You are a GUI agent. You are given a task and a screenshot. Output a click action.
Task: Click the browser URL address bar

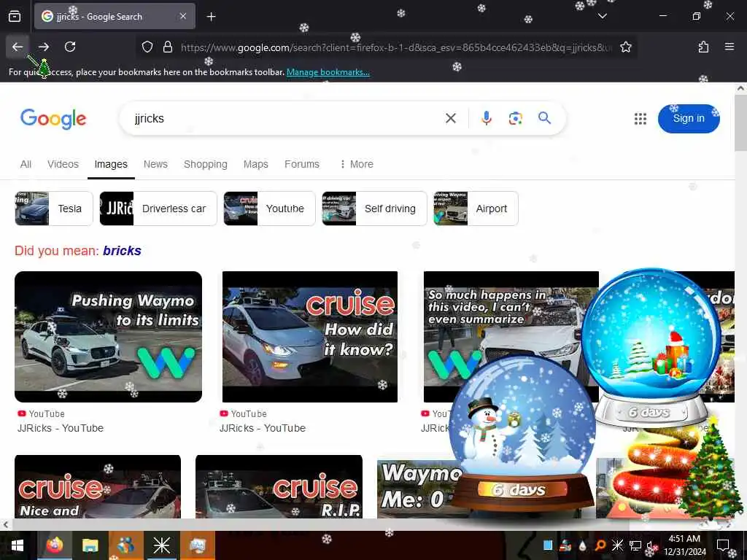[x=395, y=47]
